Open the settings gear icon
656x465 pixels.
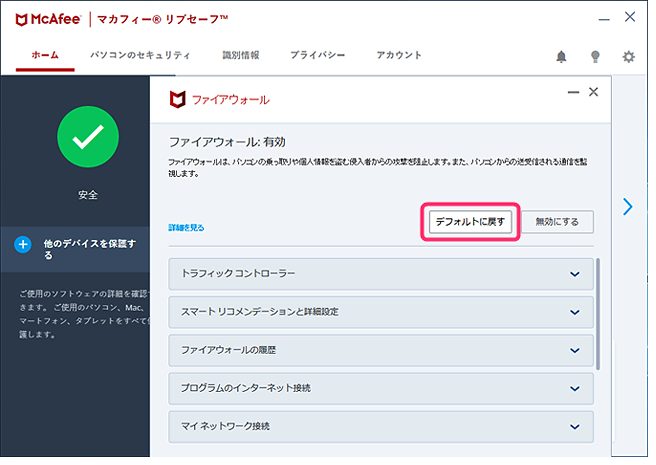628,57
